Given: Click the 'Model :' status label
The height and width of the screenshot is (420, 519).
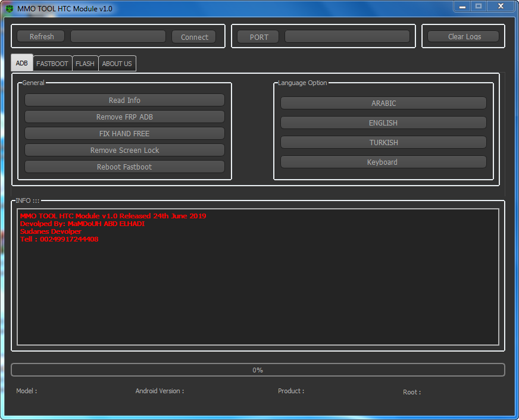Looking at the screenshot, I should [26, 391].
